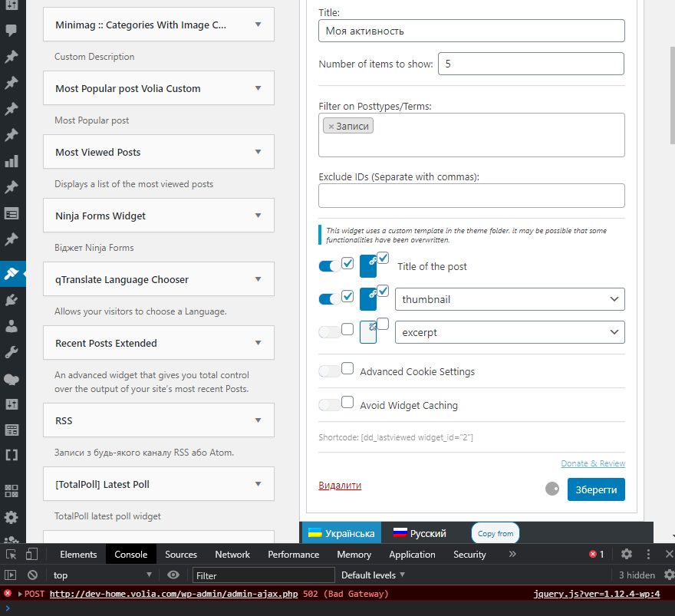This screenshot has width=675, height=616.
Task: Select the inspect element picker icon
Action: coord(12,554)
